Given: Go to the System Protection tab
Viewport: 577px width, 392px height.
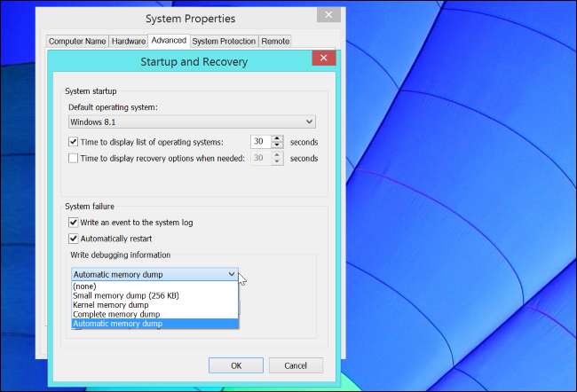Looking at the screenshot, I should click(224, 41).
